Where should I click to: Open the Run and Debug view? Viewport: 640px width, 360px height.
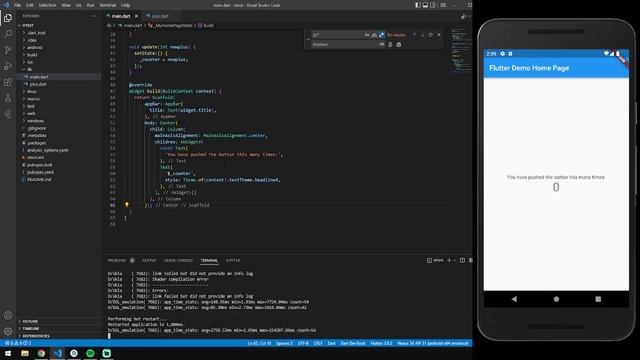(x=8, y=66)
